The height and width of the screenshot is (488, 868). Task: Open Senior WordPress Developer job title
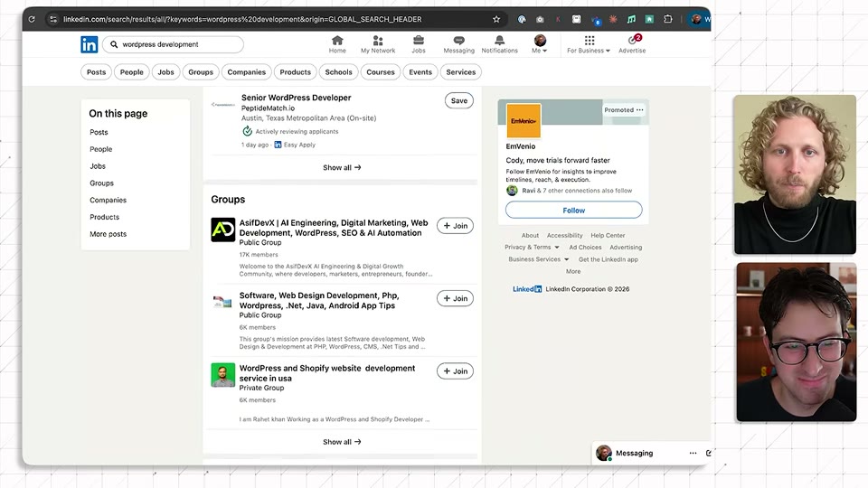[297, 98]
